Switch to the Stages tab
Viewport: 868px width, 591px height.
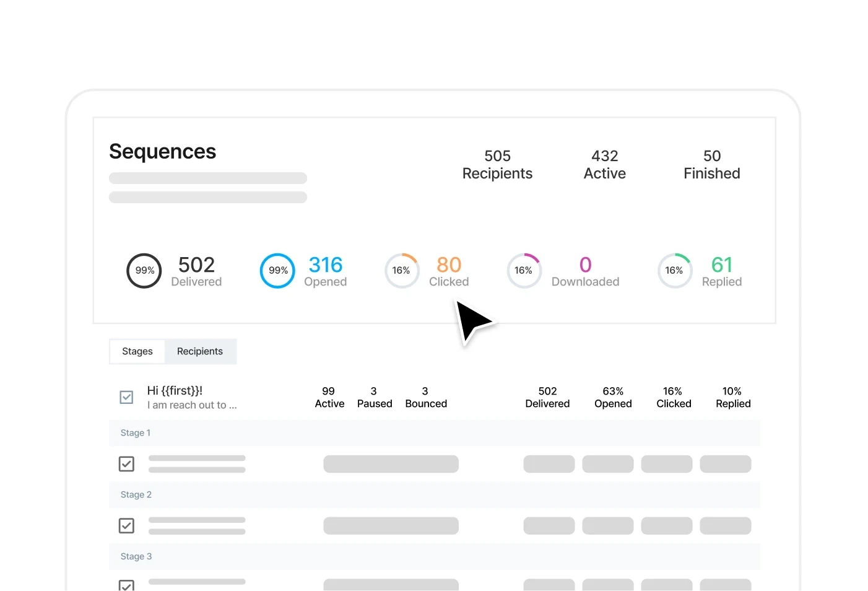(x=137, y=351)
